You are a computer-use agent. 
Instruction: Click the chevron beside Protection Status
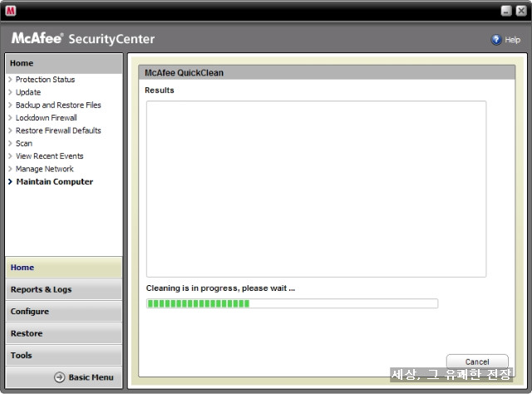point(10,80)
